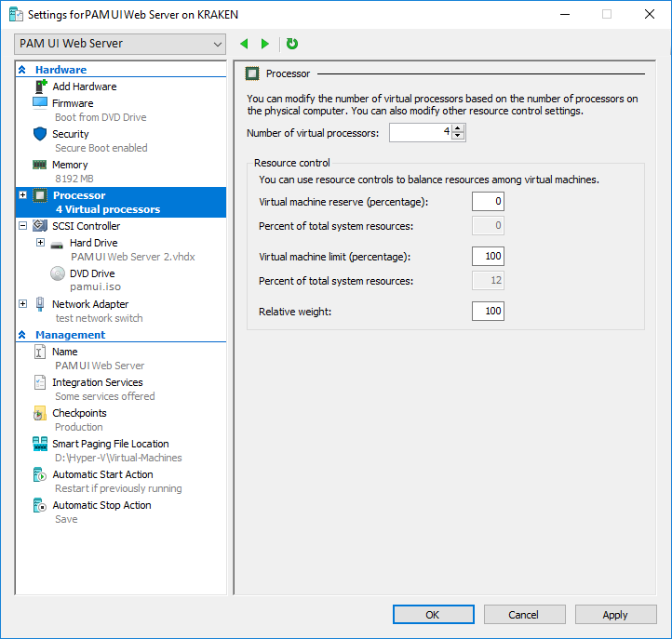This screenshot has height=639, width=672.
Task: Increase number of virtual processors
Action: click(458, 128)
